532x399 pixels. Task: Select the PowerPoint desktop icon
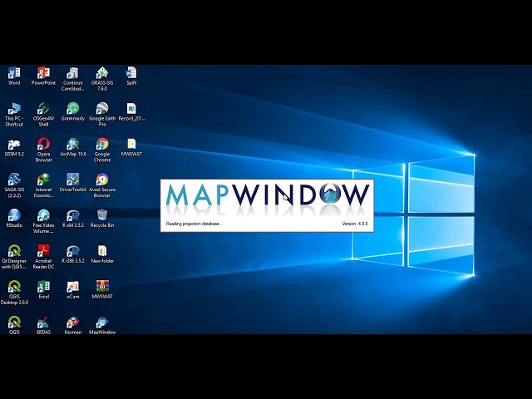pos(43,76)
